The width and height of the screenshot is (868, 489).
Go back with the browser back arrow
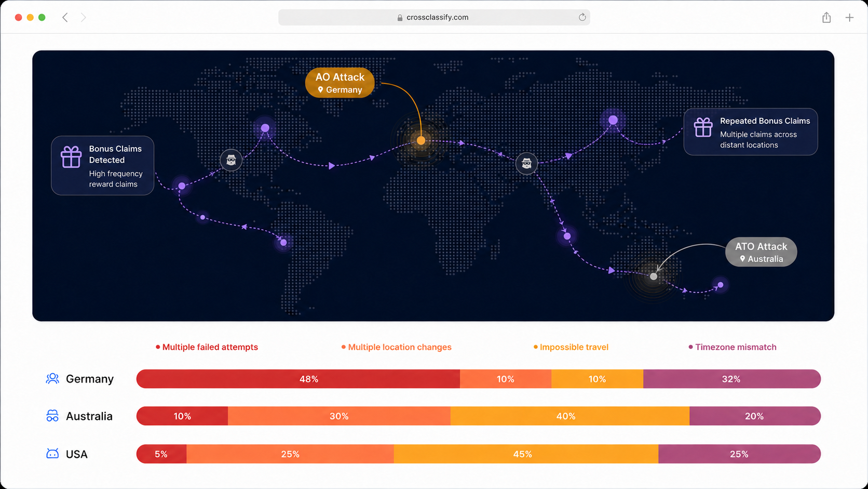pos(65,17)
